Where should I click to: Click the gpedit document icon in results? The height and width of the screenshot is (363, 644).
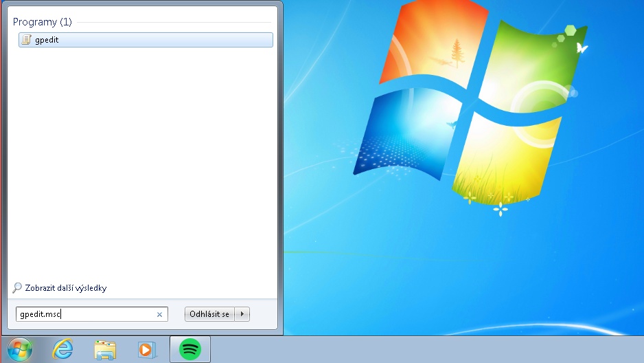point(26,40)
